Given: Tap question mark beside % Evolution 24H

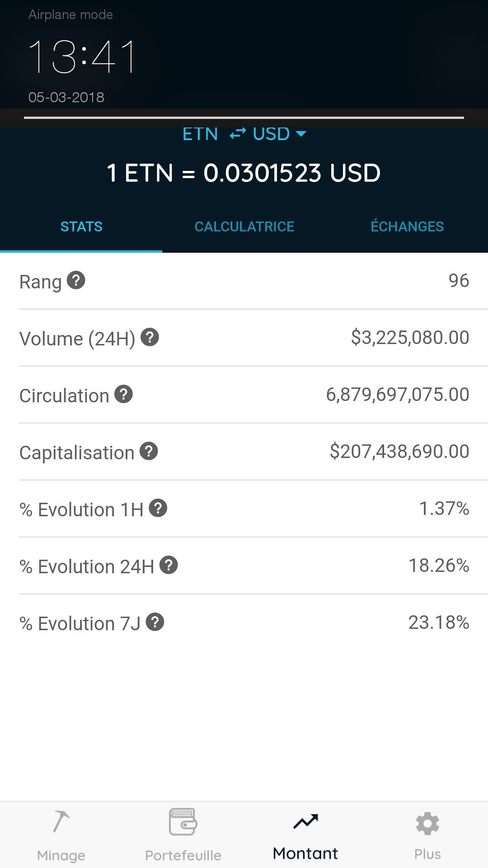Looking at the screenshot, I should pyautogui.click(x=169, y=565).
